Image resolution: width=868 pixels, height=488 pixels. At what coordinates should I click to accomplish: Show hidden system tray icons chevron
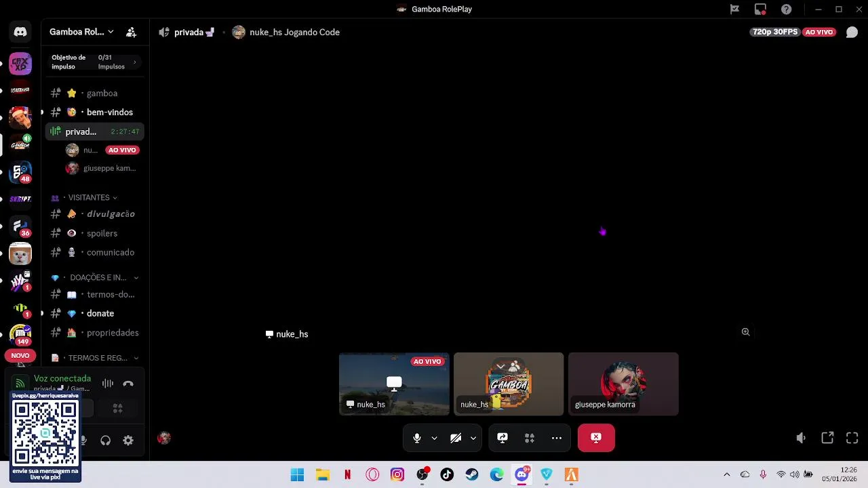[727, 474]
